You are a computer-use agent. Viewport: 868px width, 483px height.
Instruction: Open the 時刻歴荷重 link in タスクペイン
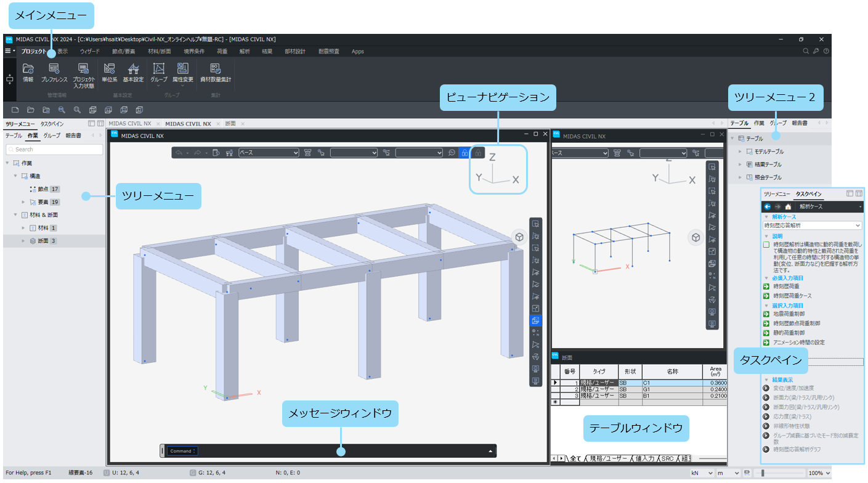pyautogui.click(x=786, y=286)
